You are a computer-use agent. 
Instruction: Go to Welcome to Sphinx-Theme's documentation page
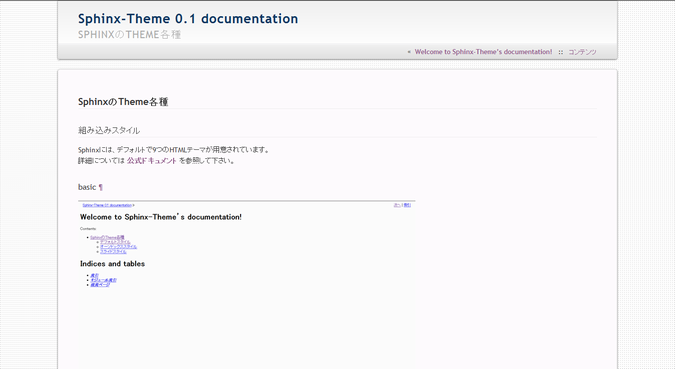click(x=483, y=52)
